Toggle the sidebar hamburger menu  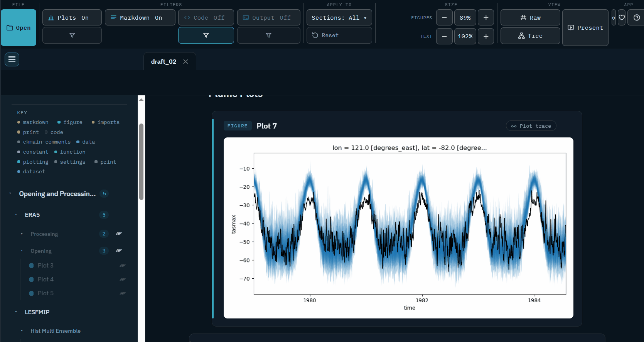click(12, 59)
